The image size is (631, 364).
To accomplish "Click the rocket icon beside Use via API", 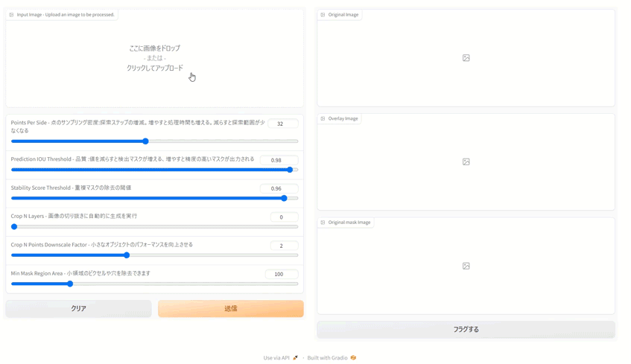I will [296, 358].
